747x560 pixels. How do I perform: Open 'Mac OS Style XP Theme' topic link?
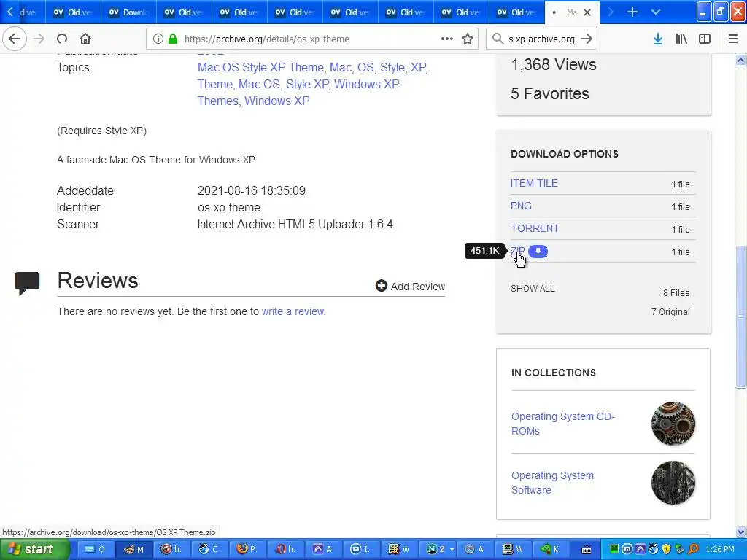click(260, 68)
